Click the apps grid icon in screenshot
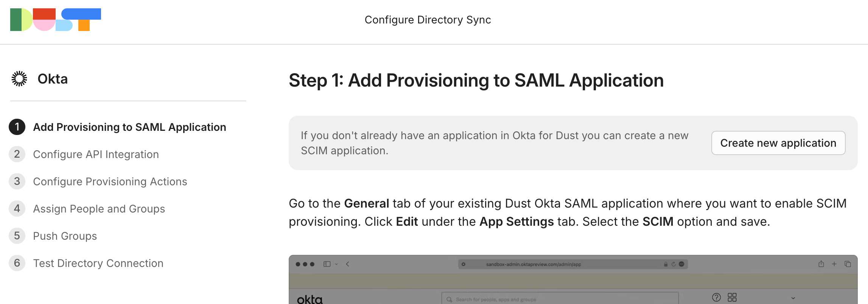This screenshot has height=304, width=868. [732, 297]
